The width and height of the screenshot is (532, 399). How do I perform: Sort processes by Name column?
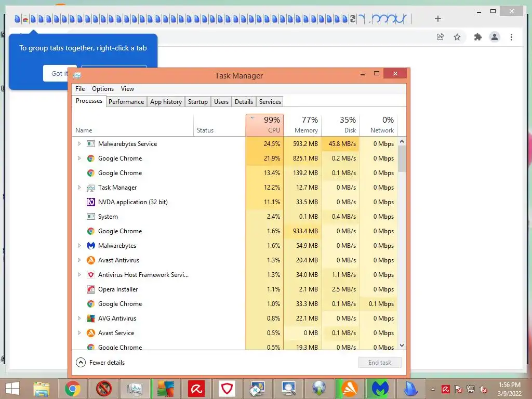[132, 125]
